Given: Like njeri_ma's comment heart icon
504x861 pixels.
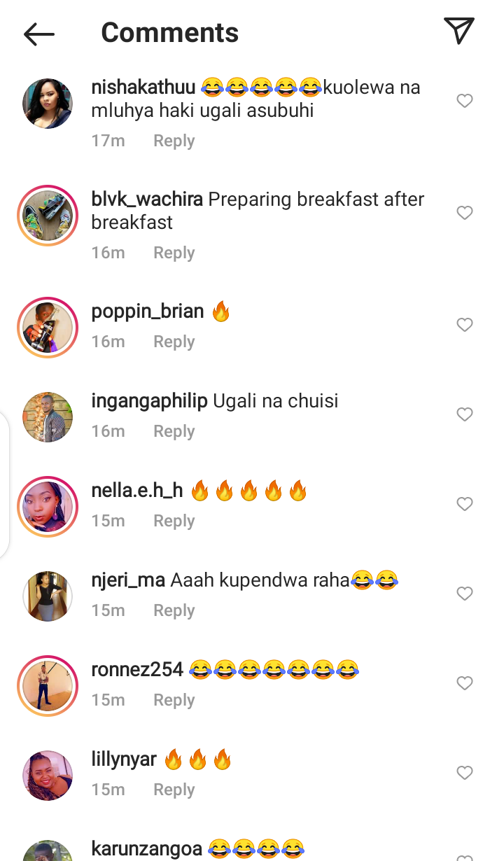Looking at the screenshot, I should (465, 594).
